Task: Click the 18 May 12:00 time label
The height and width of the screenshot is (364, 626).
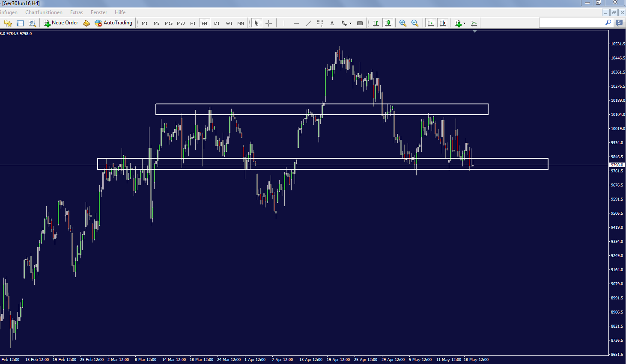Action: [476, 360]
